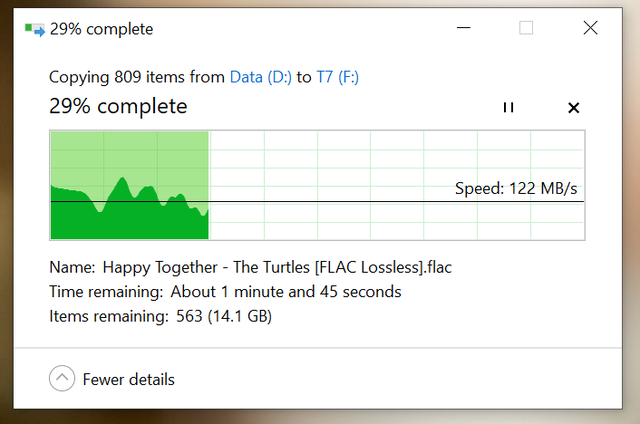640x424 pixels.
Task: Close the copy progress window
Action: click(590, 28)
